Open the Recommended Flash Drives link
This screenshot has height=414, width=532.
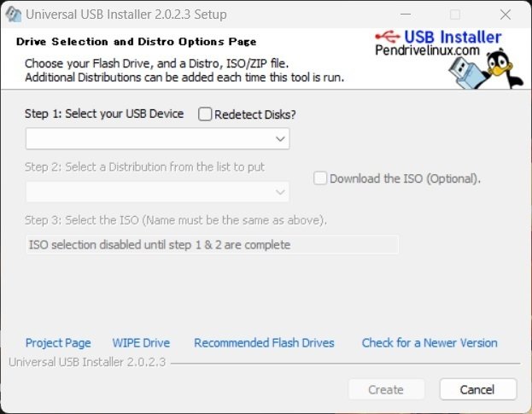[264, 343]
